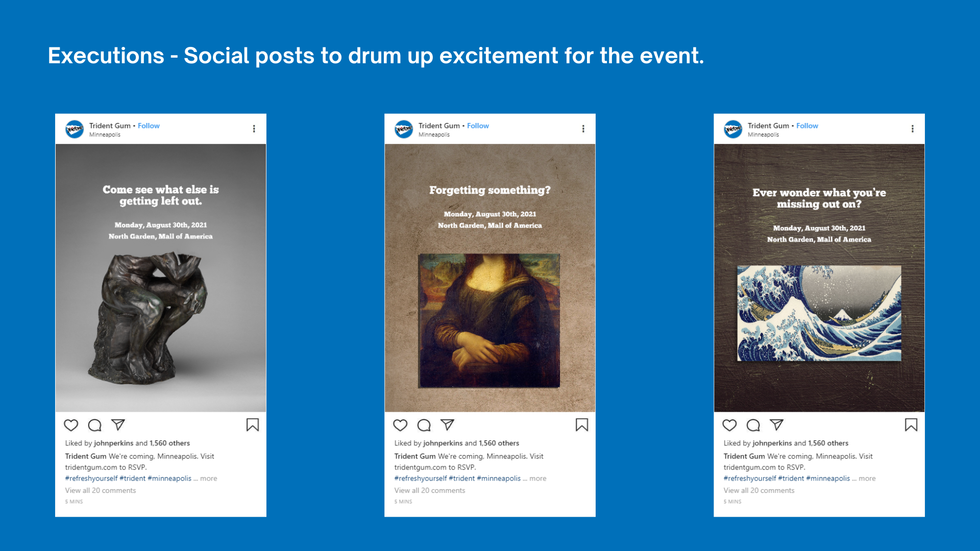Like the Thinker sculpture post with heart icon
The width and height of the screenshot is (980, 551).
click(71, 425)
